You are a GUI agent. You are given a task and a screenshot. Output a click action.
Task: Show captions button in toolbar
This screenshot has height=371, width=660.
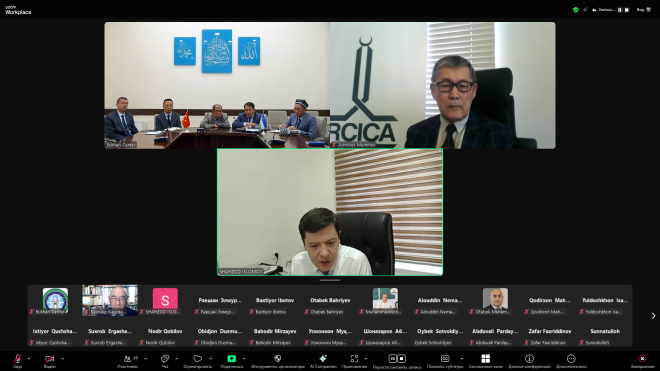point(445,361)
